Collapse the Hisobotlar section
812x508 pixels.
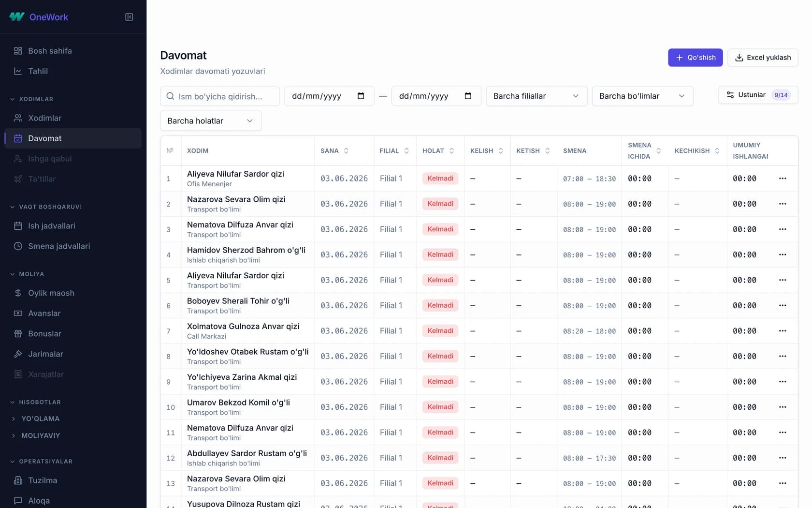click(x=35, y=403)
